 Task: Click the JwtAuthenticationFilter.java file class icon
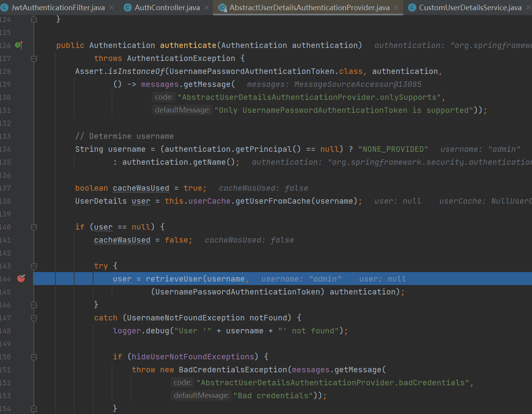click(x=4, y=7)
